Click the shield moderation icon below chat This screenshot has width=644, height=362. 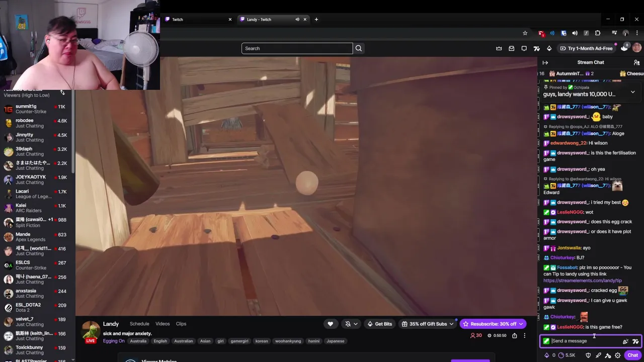tap(588, 355)
